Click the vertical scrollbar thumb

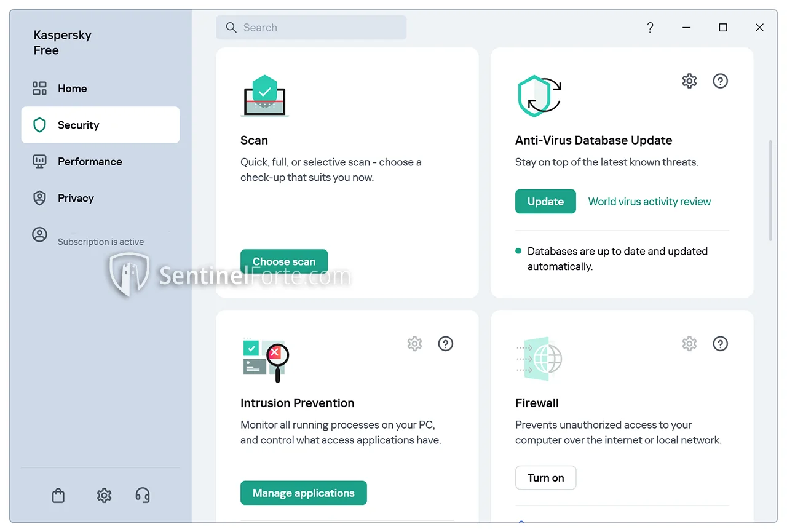[x=770, y=191]
